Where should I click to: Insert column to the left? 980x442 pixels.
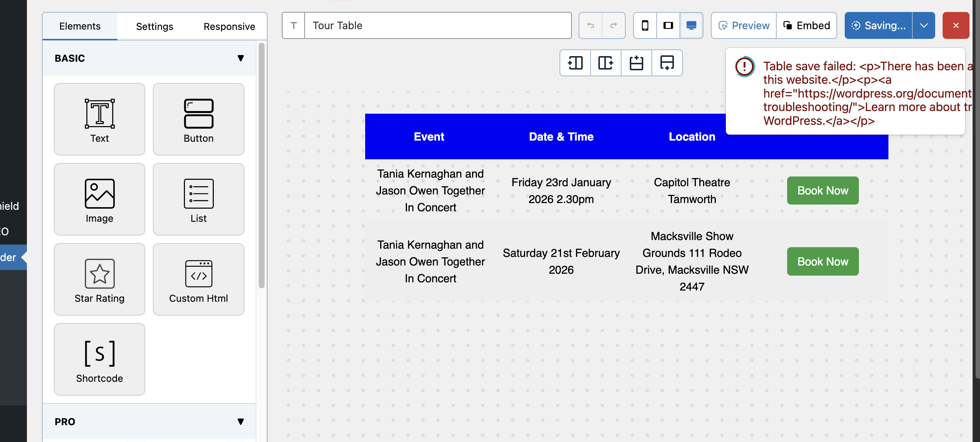click(x=575, y=63)
